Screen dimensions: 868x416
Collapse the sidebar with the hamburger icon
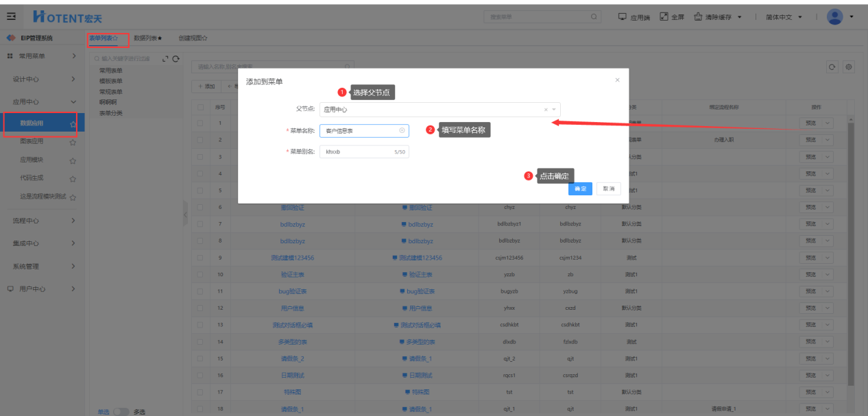pyautogui.click(x=11, y=16)
